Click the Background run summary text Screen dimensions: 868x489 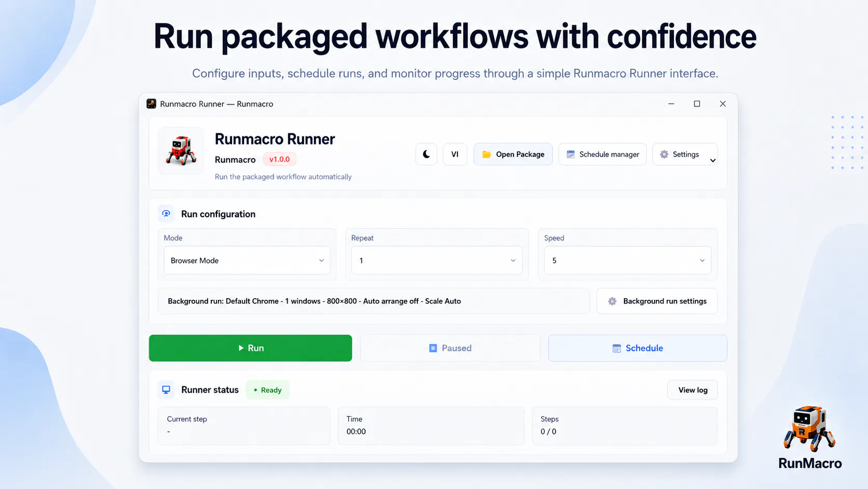[x=314, y=301]
